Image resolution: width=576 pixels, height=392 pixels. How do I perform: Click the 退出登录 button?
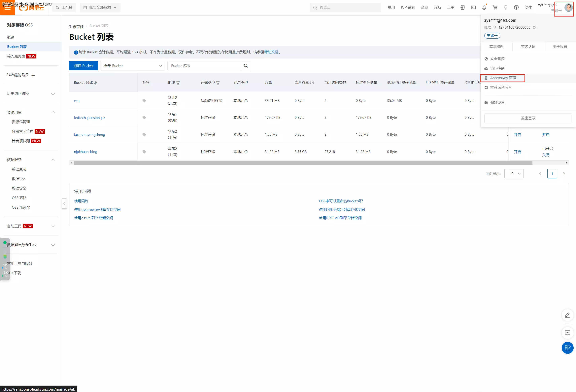[x=528, y=118]
